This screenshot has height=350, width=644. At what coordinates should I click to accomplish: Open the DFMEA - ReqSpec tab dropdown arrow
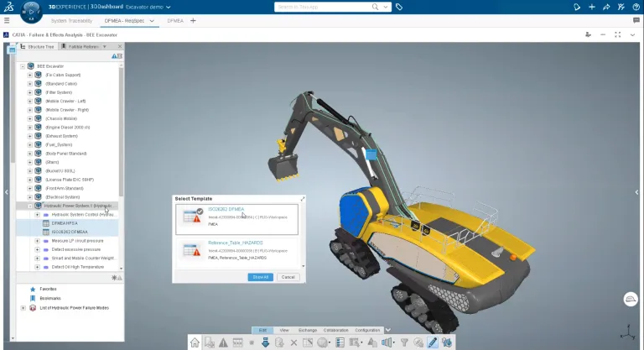coord(152,21)
